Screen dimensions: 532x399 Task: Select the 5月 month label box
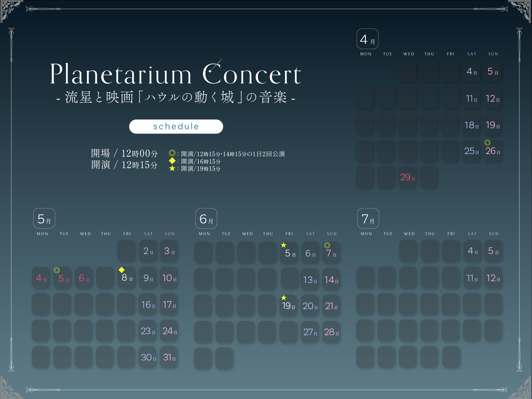click(44, 219)
